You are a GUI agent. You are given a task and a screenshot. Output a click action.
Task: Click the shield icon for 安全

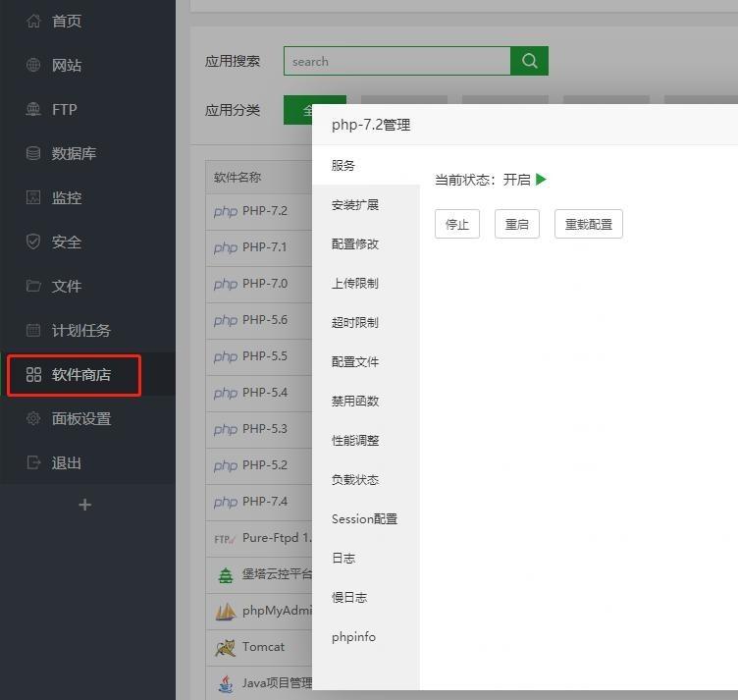(33, 242)
